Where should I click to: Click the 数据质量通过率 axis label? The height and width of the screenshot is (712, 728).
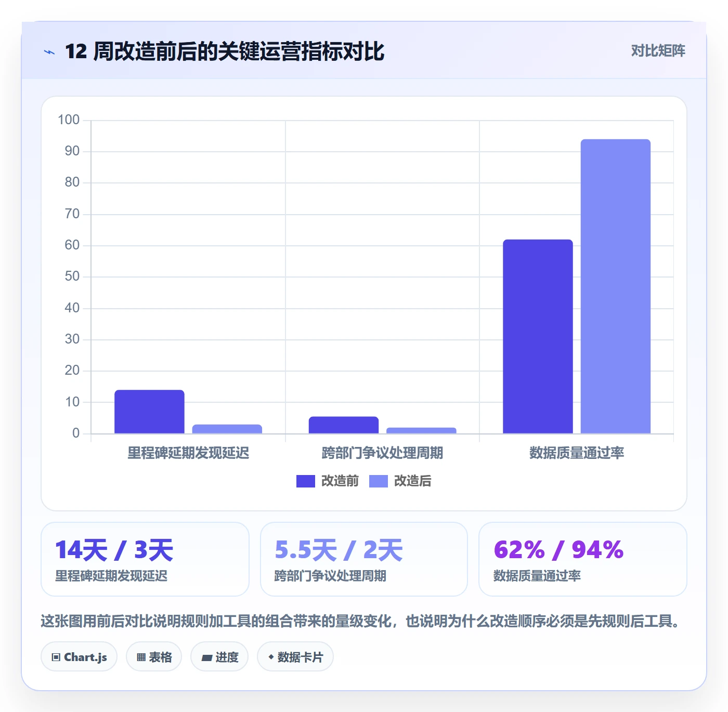(577, 453)
